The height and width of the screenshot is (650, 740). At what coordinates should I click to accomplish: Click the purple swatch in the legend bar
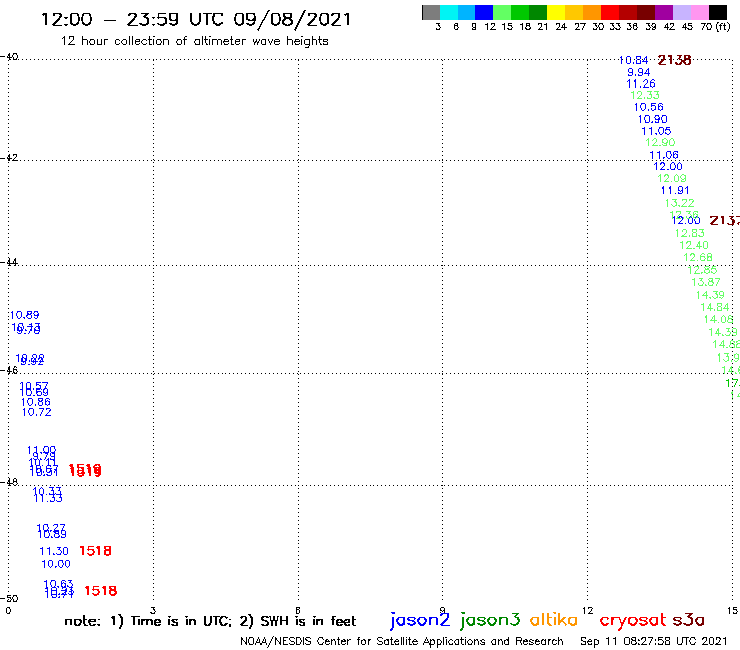coord(664,12)
